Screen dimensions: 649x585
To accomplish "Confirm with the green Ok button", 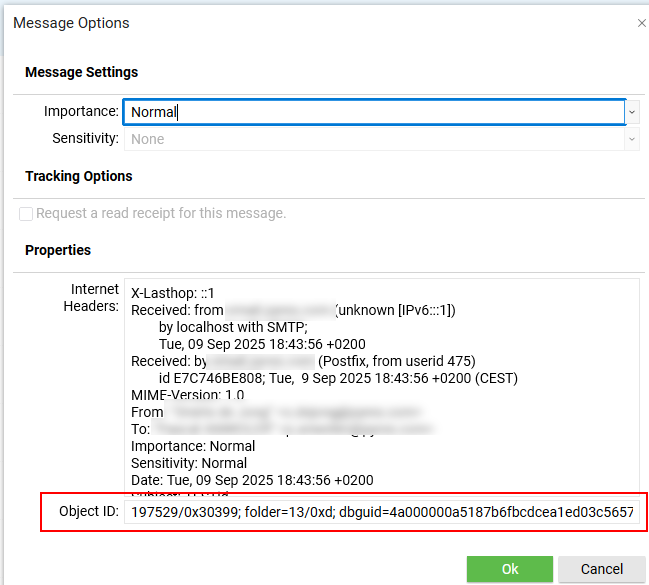I will tap(509, 568).
